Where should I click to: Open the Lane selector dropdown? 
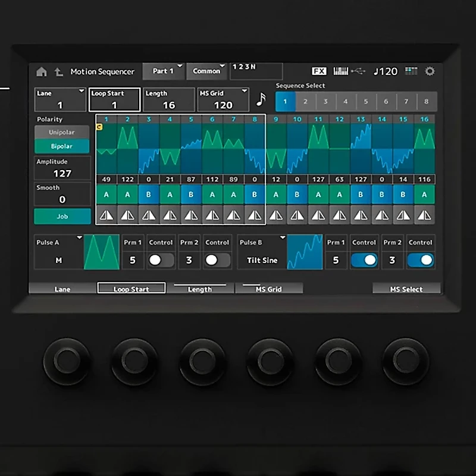click(x=59, y=99)
